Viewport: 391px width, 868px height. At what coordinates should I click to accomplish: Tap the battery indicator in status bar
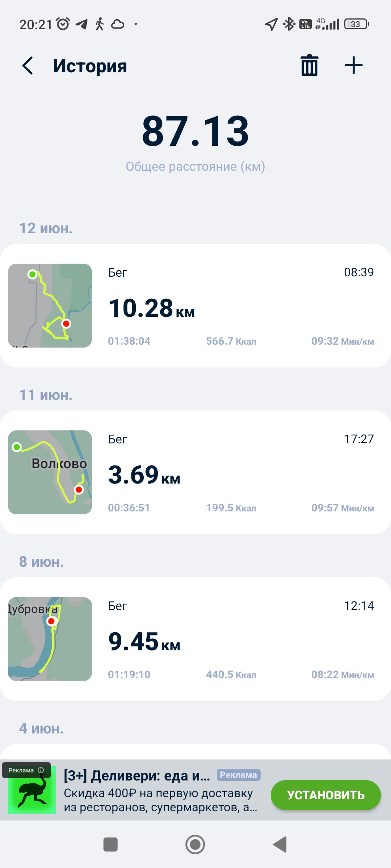(x=357, y=24)
